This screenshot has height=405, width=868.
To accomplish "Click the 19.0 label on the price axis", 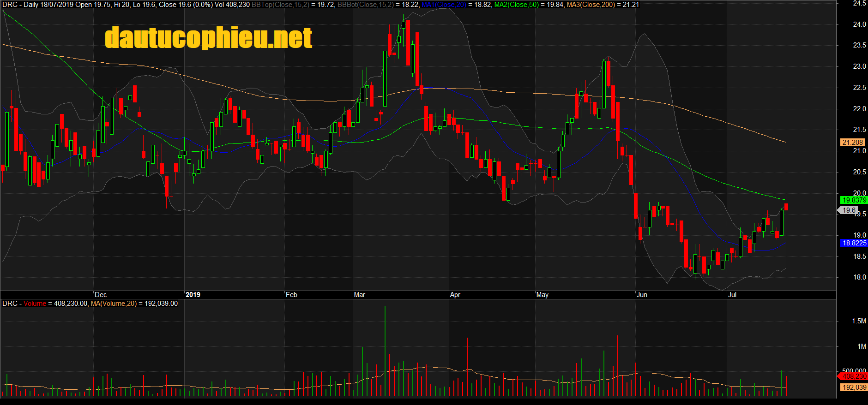I will (859, 235).
